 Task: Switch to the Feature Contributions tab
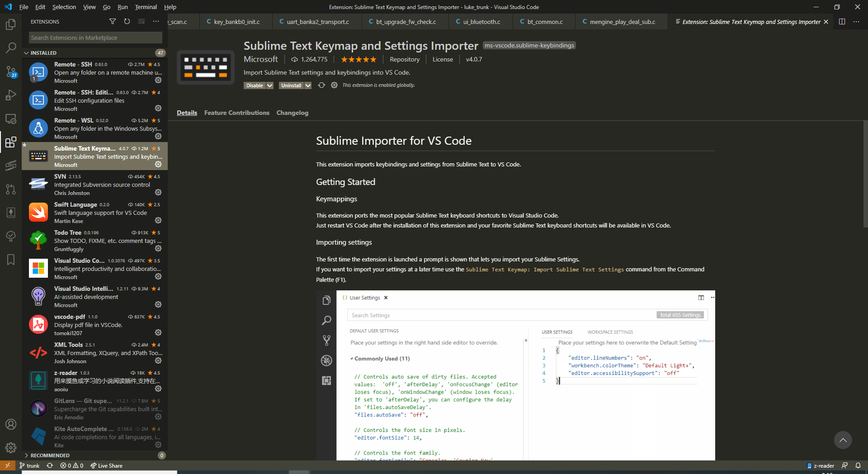(236, 113)
